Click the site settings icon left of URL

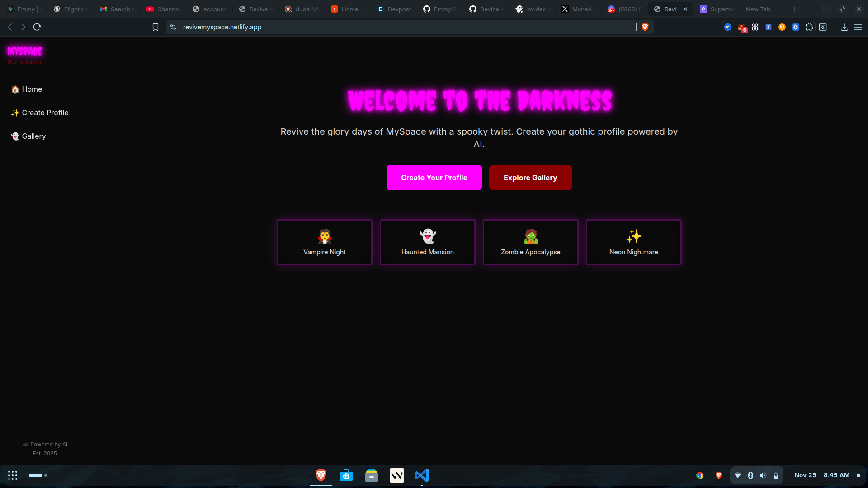coord(173,27)
